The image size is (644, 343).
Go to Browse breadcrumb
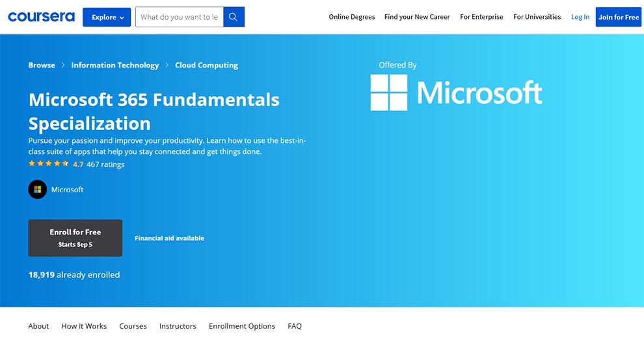point(42,65)
